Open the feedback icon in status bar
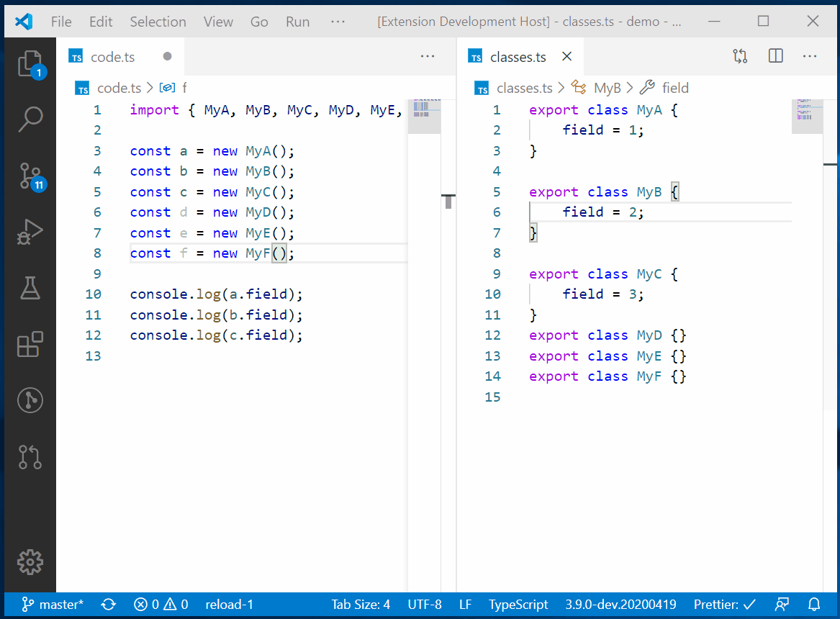Image resolution: width=840 pixels, height=619 pixels. point(782,605)
